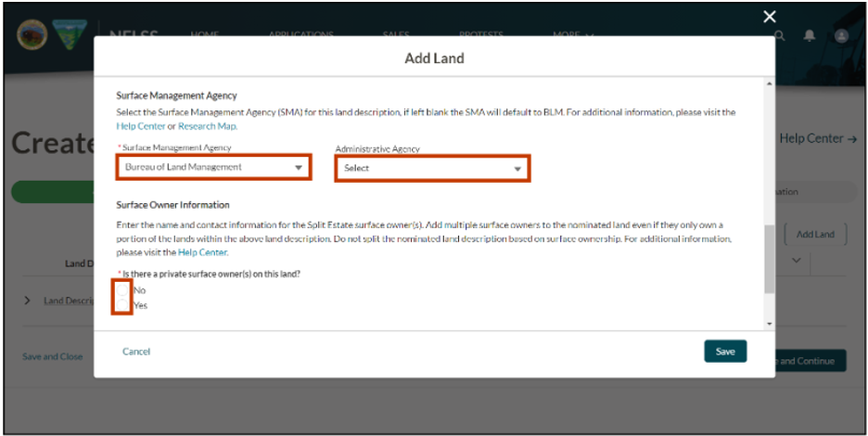Click the bell notifications icon
The height and width of the screenshot is (436, 868).
point(810,36)
